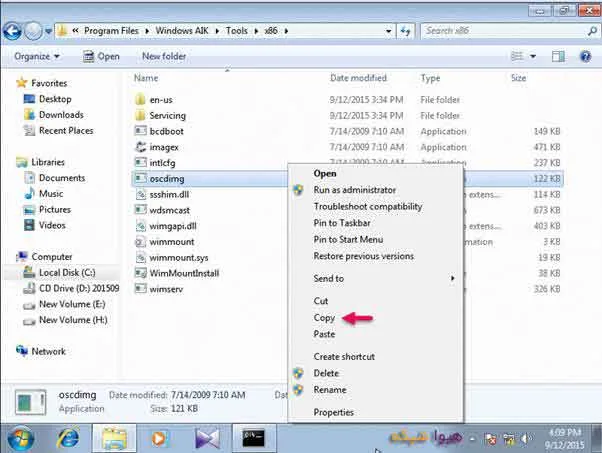Select the bcdboot application icon
The image size is (602, 453).
point(141,131)
